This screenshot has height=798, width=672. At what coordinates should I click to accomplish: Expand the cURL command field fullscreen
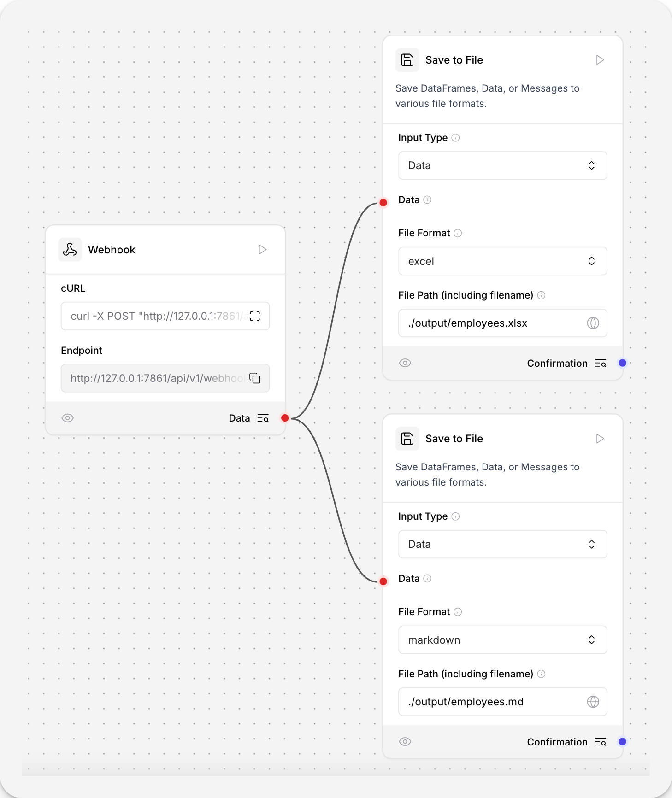(x=254, y=316)
